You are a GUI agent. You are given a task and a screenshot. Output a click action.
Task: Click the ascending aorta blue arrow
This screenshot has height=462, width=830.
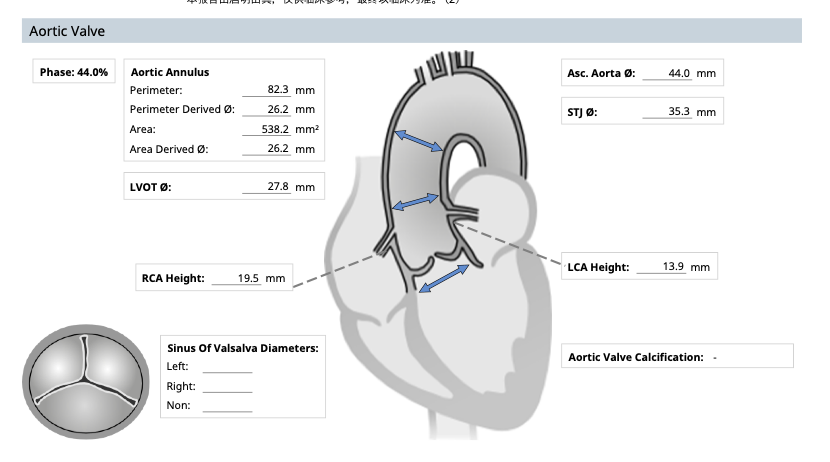pos(420,141)
